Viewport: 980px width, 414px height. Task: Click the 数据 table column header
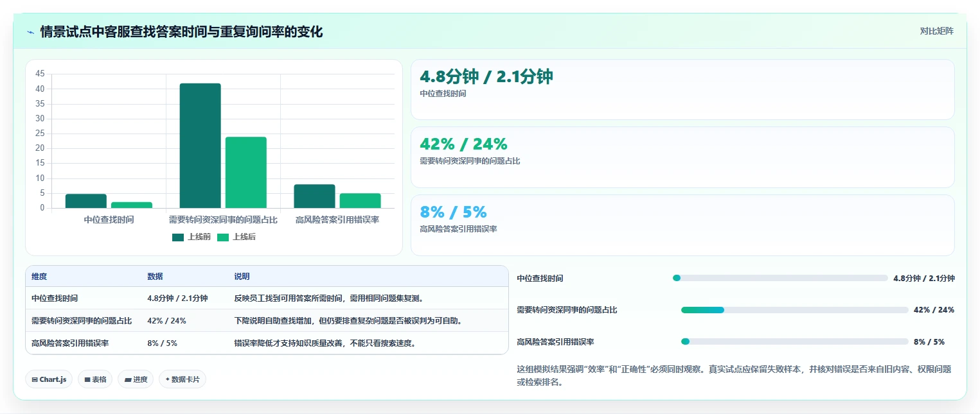click(x=184, y=277)
